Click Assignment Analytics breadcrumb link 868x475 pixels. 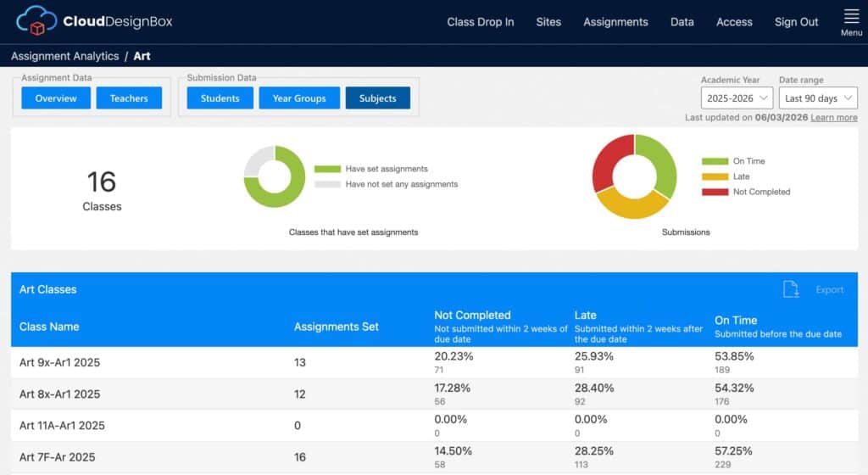[64, 56]
